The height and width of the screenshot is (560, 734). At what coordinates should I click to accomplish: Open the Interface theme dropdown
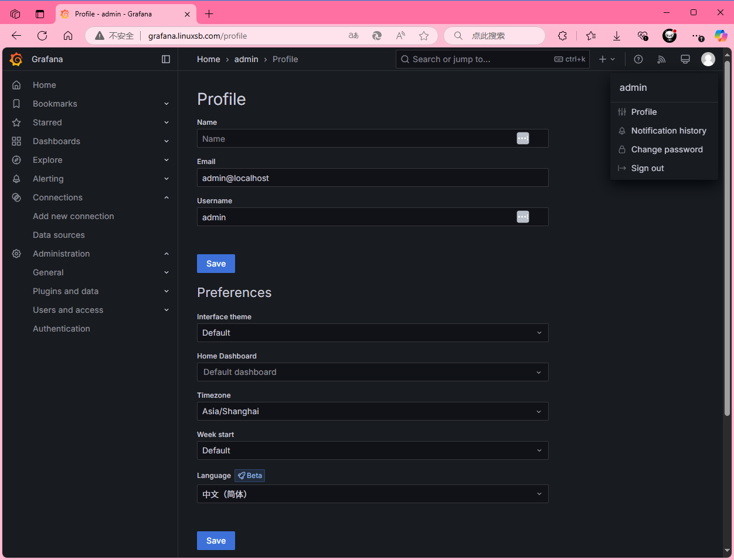pyautogui.click(x=373, y=333)
